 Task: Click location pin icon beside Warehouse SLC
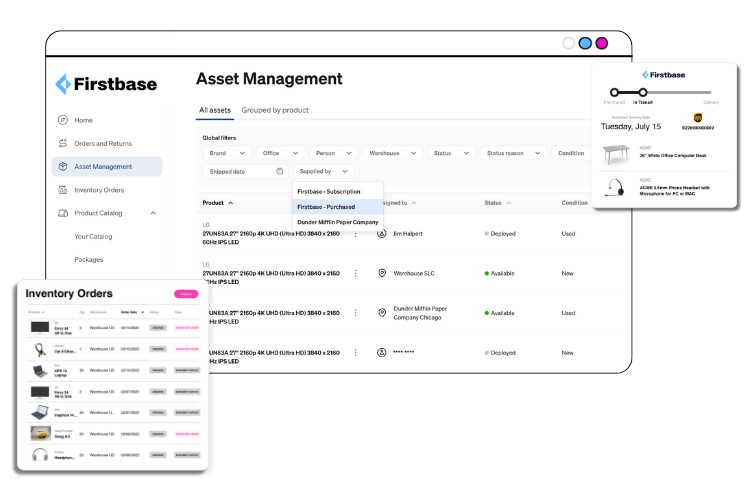381,273
